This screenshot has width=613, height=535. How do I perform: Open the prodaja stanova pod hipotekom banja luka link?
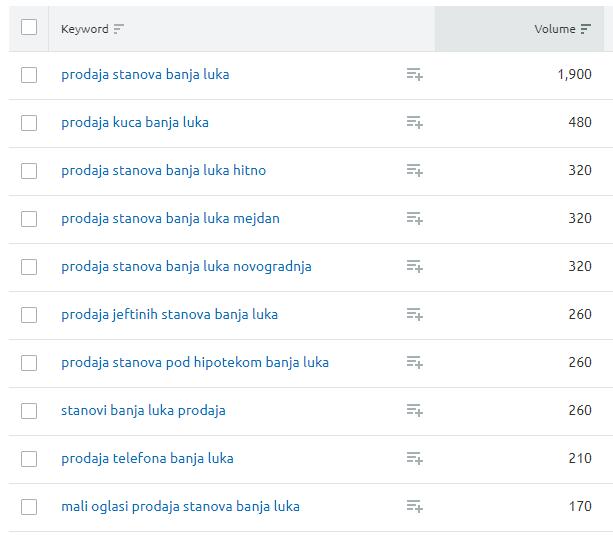click(194, 363)
